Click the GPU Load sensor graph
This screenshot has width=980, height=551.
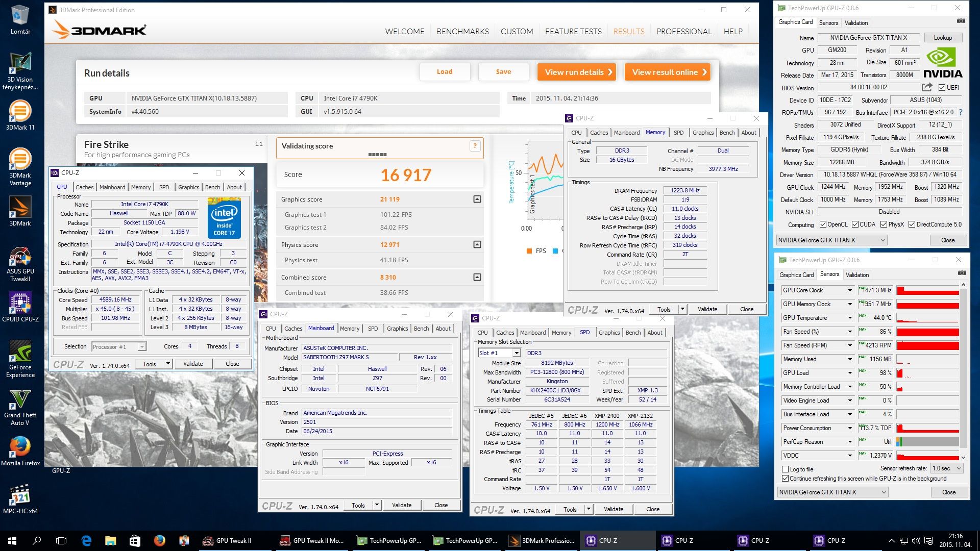click(927, 373)
